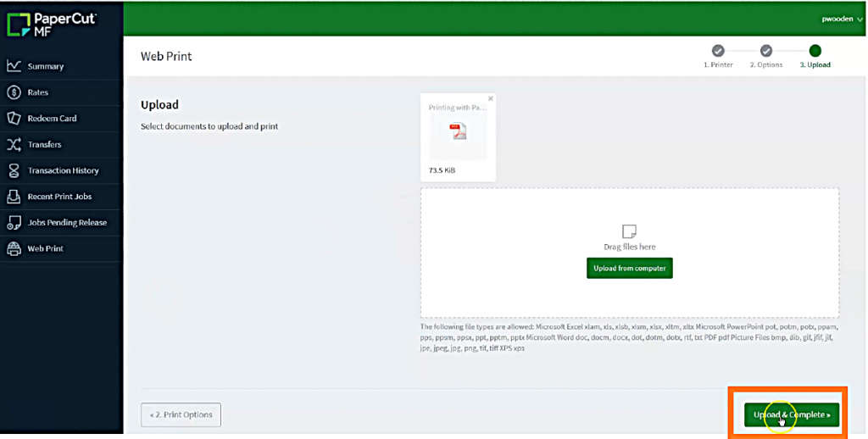Screen dimensions: 868x439
Task: Click the Rates dollar icon
Action: [14, 92]
